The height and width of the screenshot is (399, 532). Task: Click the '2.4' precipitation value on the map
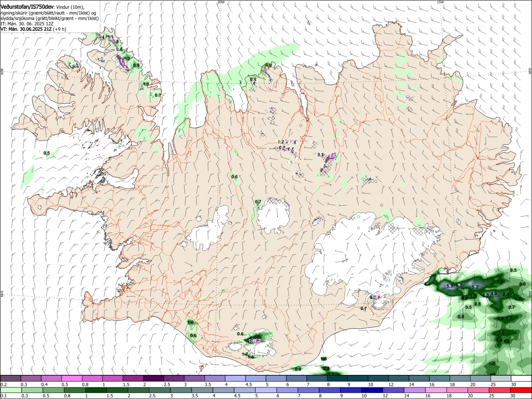pos(506,294)
